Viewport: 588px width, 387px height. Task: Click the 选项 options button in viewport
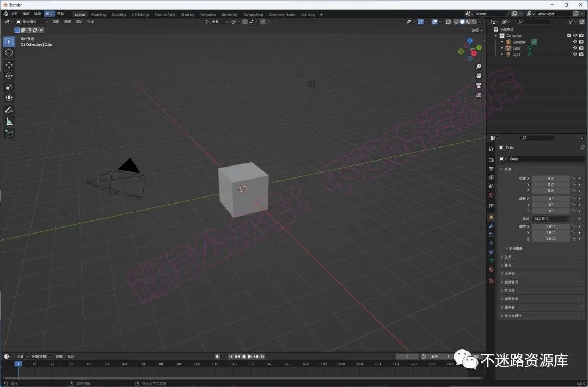tap(477, 30)
